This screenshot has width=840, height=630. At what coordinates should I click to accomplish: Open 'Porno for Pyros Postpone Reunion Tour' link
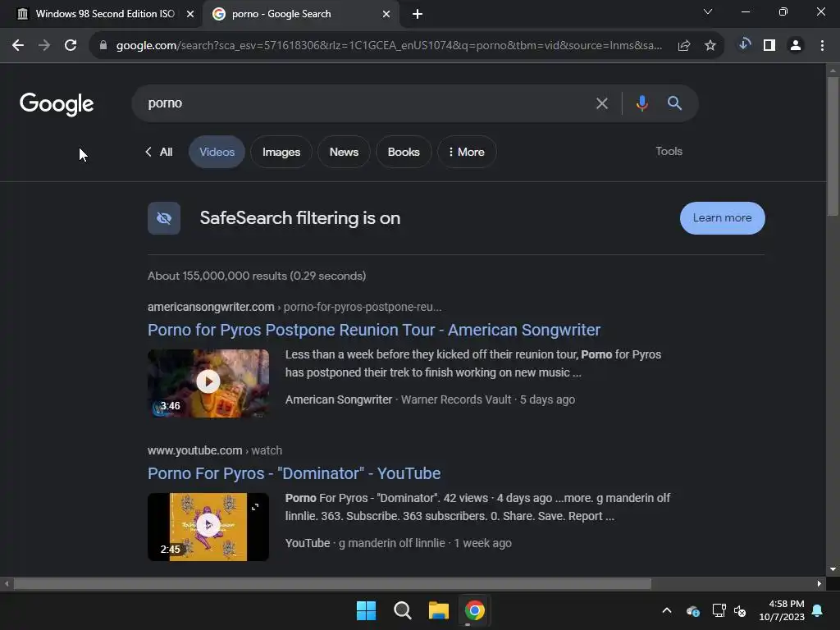click(374, 330)
